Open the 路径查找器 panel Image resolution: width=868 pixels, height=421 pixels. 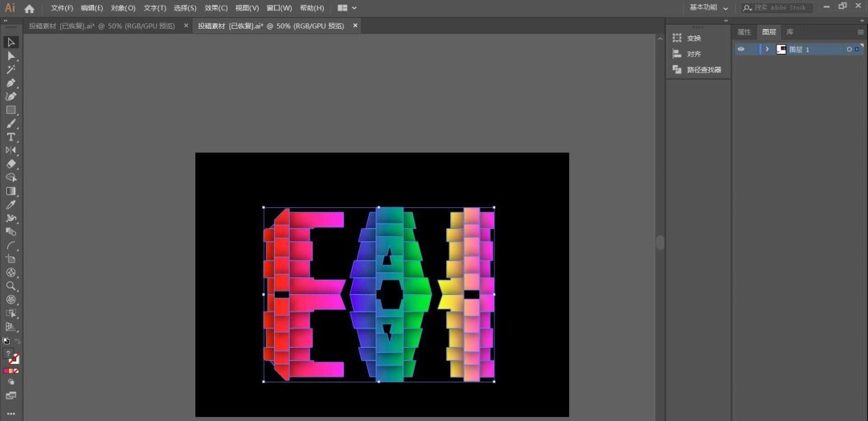pos(703,70)
